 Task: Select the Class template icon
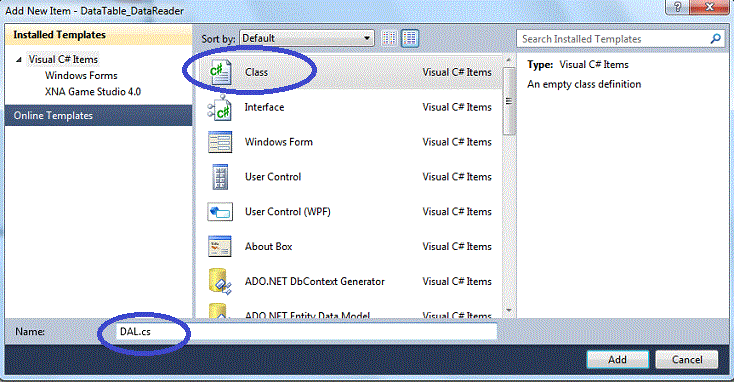220,72
